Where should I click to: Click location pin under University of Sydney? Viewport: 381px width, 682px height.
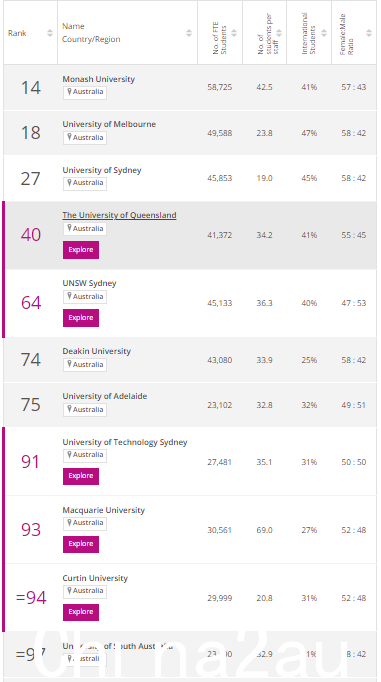point(69,183)
